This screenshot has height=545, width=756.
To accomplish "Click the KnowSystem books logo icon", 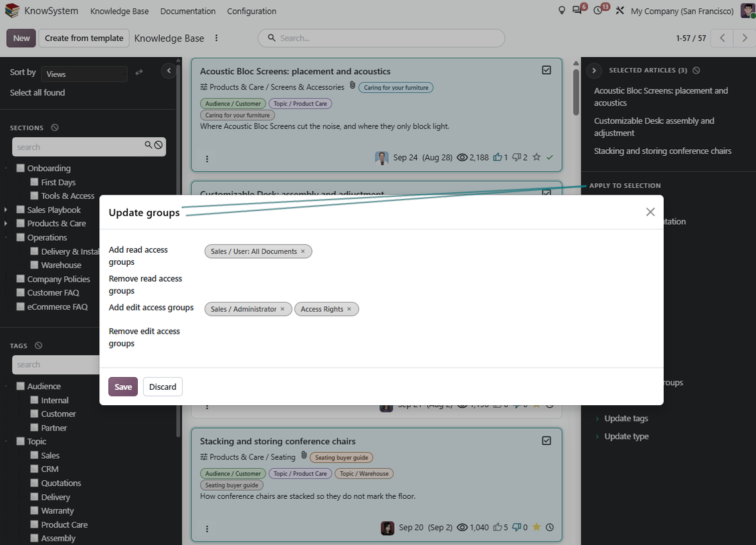I will pos(12,11).
